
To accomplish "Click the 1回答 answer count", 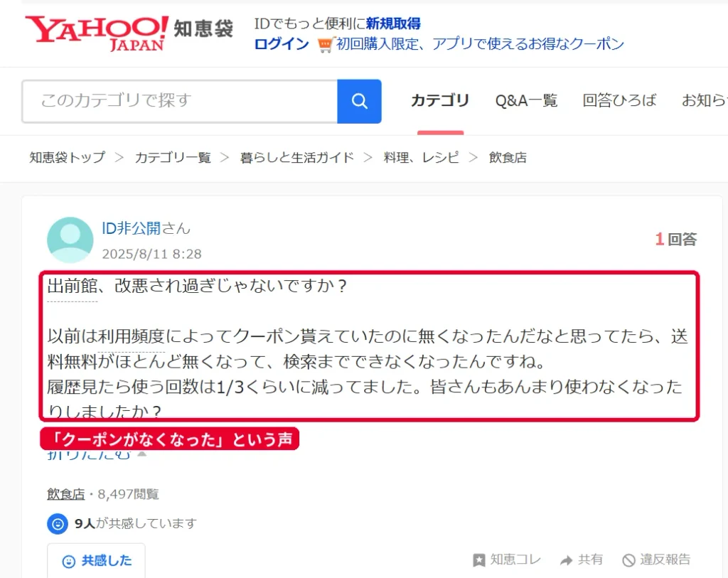I will pyautogui.click(x=676, y=239).
